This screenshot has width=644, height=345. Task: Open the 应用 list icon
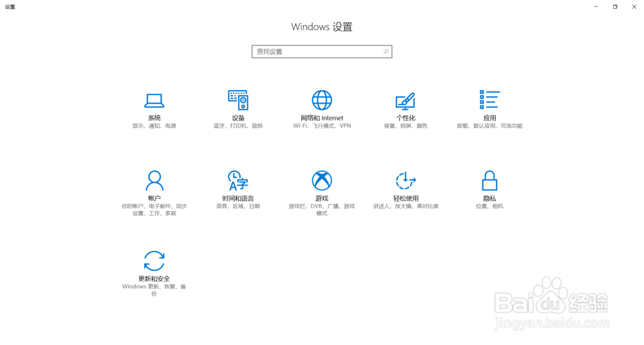tap(489, 100)
